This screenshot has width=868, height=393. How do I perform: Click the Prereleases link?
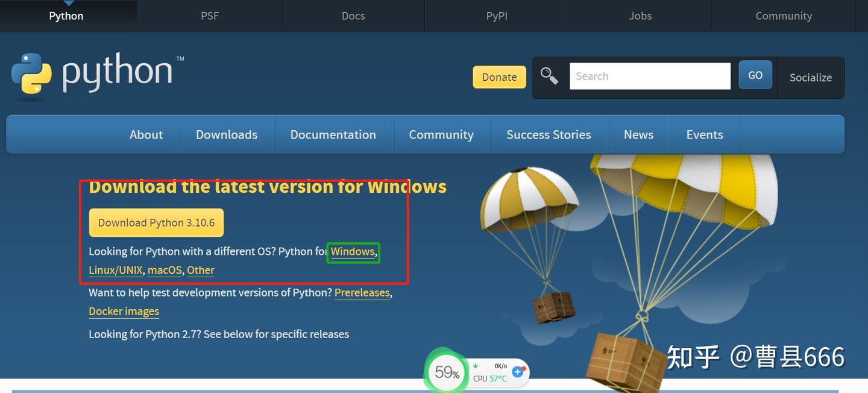362,292
